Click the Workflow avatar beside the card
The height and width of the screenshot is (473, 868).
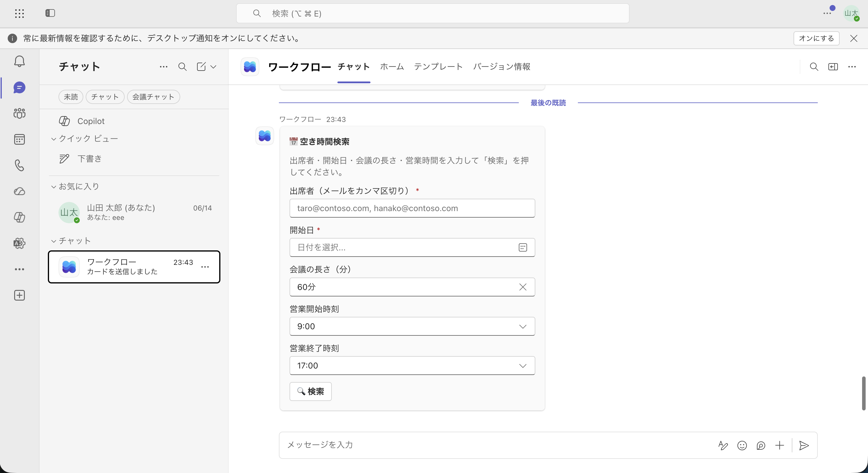pyautogui.click(x=264, y=136)
